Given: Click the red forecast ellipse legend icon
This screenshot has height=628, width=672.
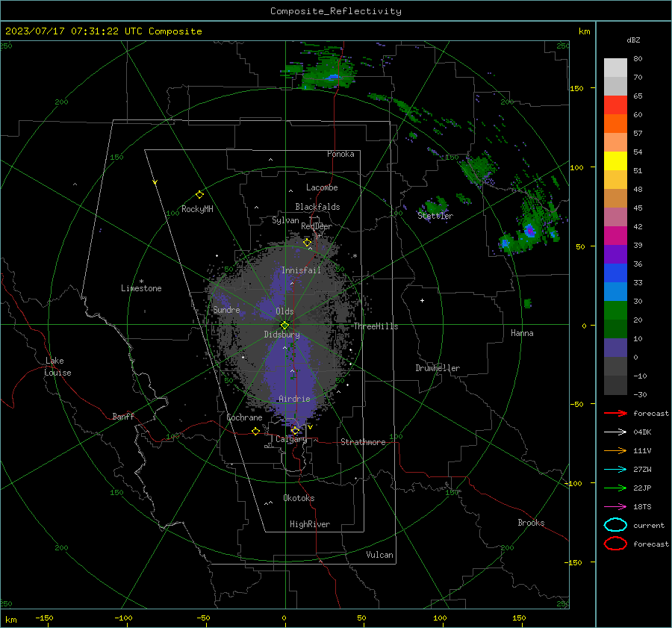Looking at the screenshot, I should (615, 544).
